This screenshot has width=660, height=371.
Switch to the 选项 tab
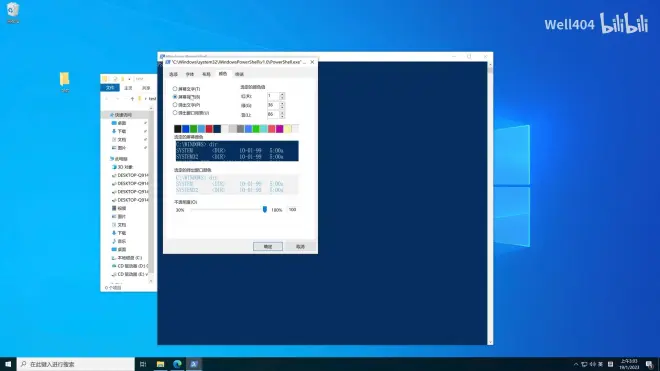coord(173,74)
